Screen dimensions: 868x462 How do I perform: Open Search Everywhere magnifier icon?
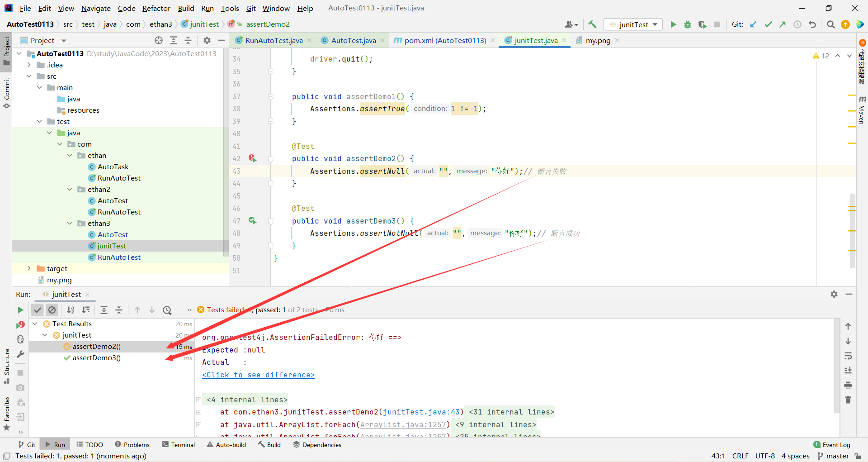click(x=830, y=24)
